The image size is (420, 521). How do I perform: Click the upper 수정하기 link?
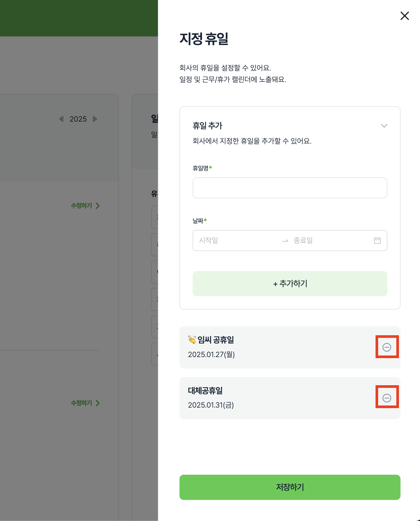[x=85, y=206]
